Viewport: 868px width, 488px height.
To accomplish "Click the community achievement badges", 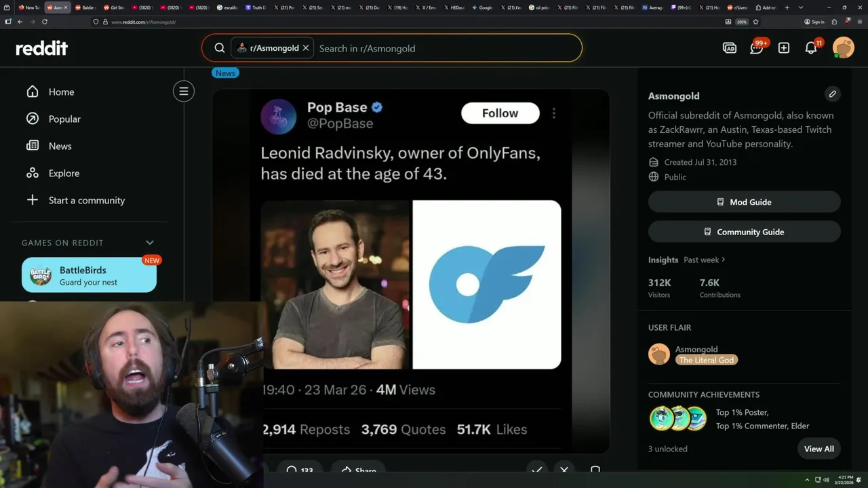I will 678,419.
